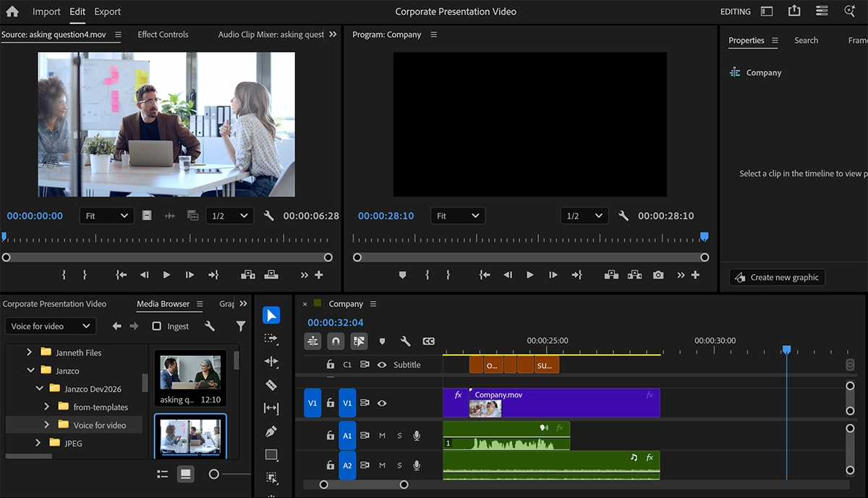
Task: Toggle V1 source patching button
Action: point(312,403)
